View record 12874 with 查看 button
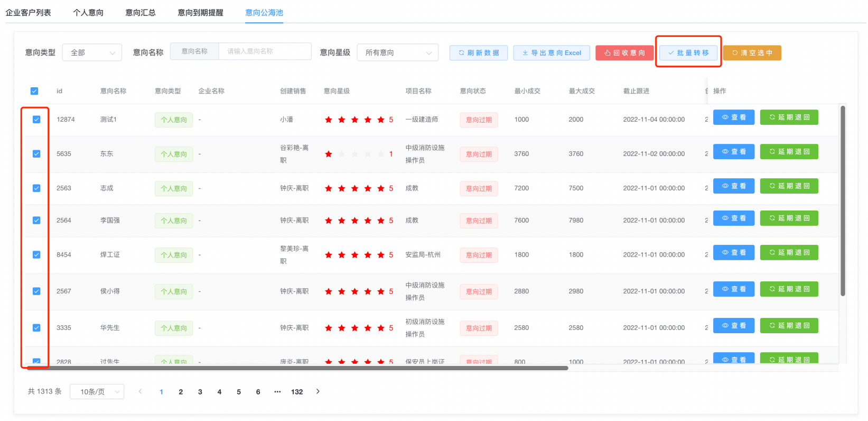868x421 pixels. 733,117
